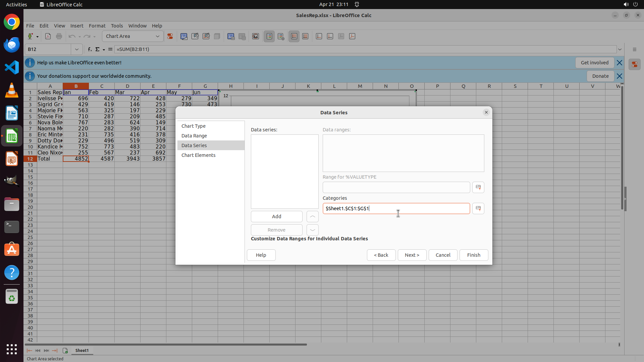Click the Function Wizard fx icon
This screenshot has height=362, width=644.
(90, 49)
